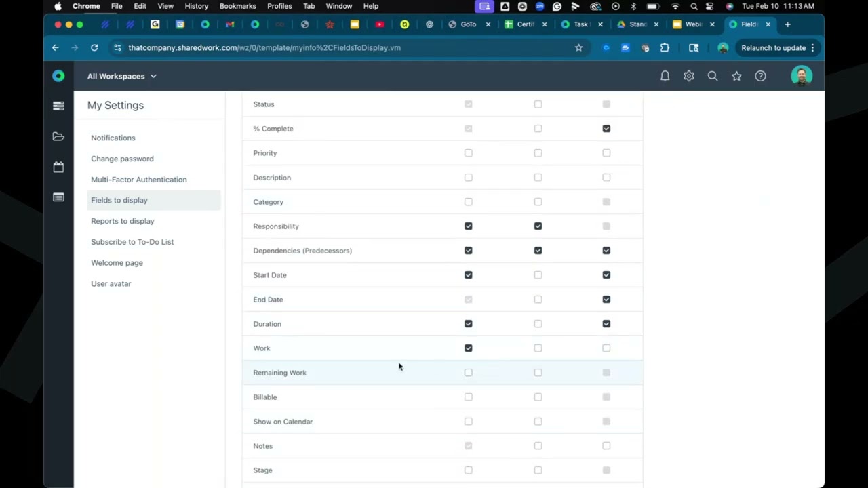Open the Bookmarks menu
The image size is (868, 488).
click(x=237, y=6)
